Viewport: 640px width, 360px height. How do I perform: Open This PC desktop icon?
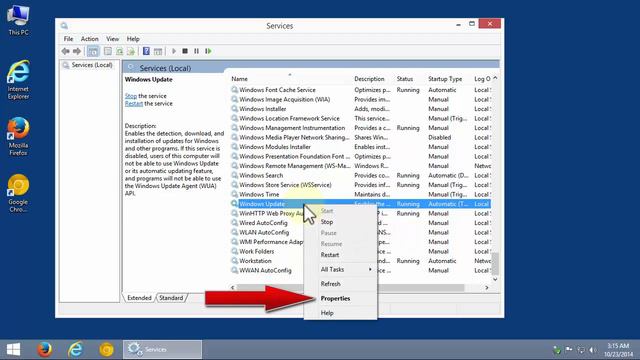click(18, 20)
